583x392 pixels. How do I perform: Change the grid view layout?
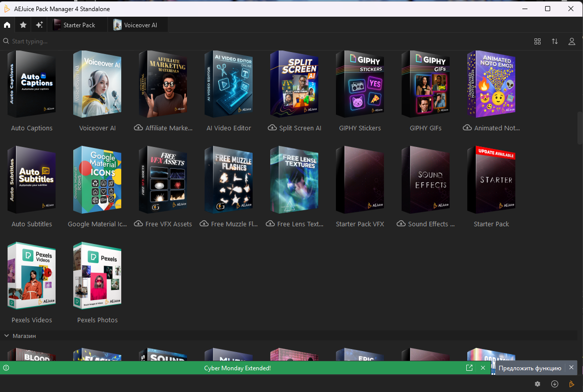[537, 41]
